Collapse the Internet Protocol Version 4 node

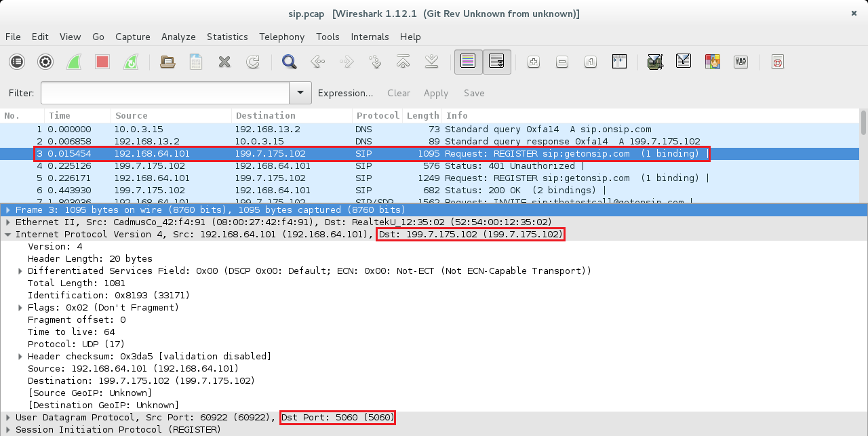tap(8, 235)
